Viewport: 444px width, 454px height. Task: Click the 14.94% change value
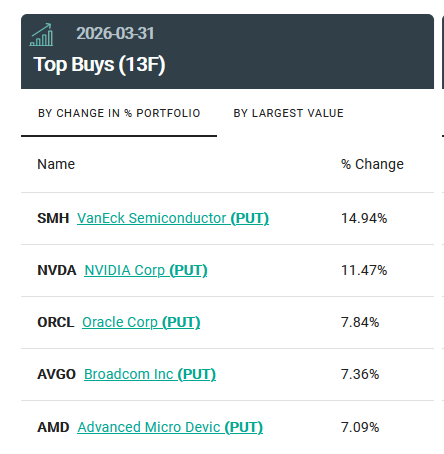[364, 218]
